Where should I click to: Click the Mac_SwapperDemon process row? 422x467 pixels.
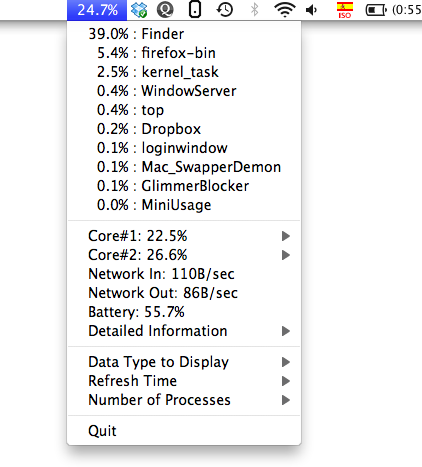click(x=184, y=167)
